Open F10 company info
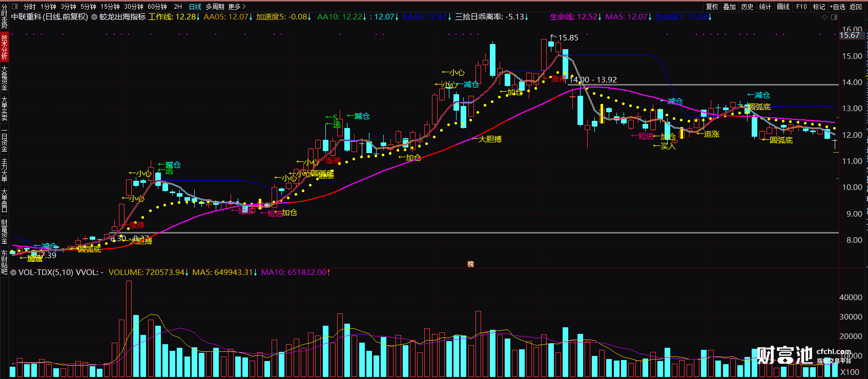Image resolution: width=868 pixels, height=379 pixels. pos(801,7)
